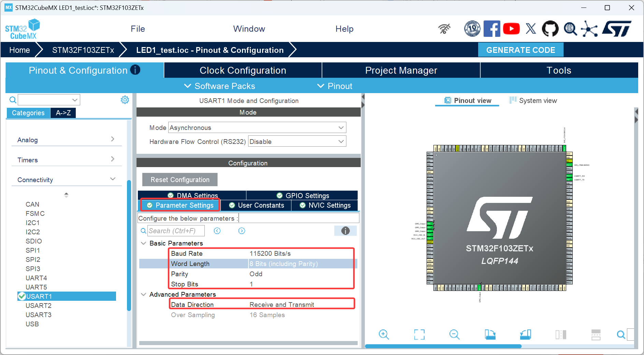Viewport: 644px width, 355px height.
Task: Open the Help menu
Action: (344, 29)
